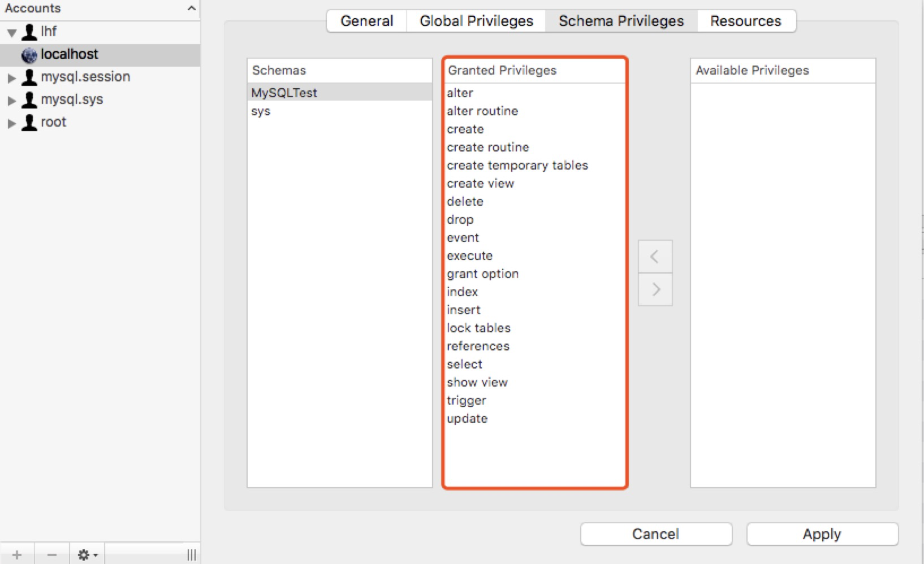Click the left arrow to grant privilege
Image resolution: width=924 pixels, height=564 pixels.
(x=655, y=257)
